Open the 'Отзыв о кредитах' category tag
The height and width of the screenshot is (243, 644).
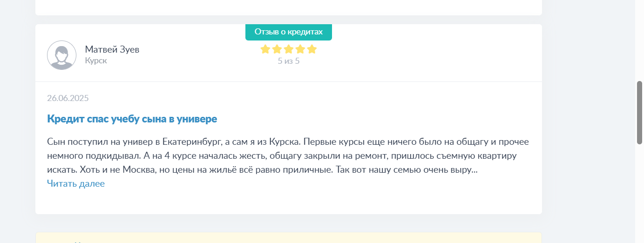coord(289,32)
